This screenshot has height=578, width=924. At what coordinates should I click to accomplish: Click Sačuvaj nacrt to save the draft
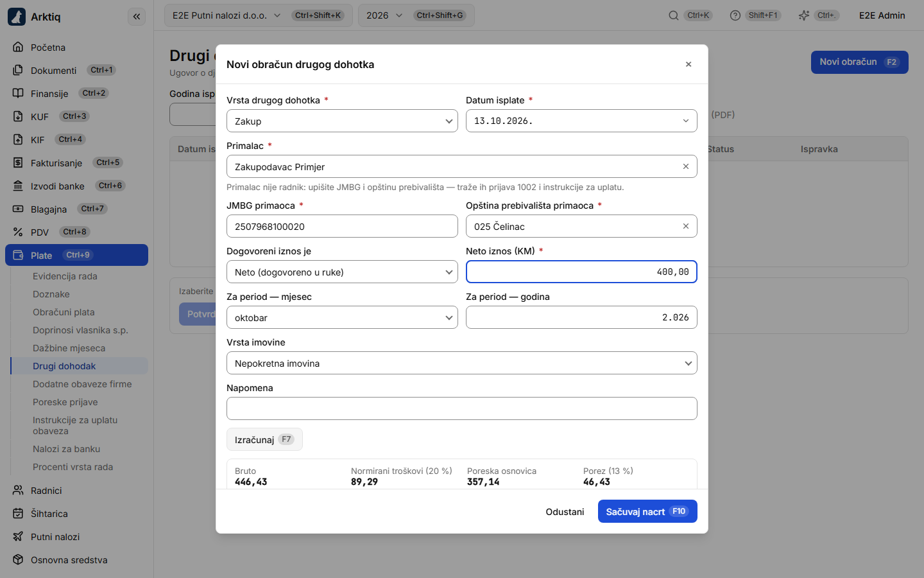pos(647,511)
